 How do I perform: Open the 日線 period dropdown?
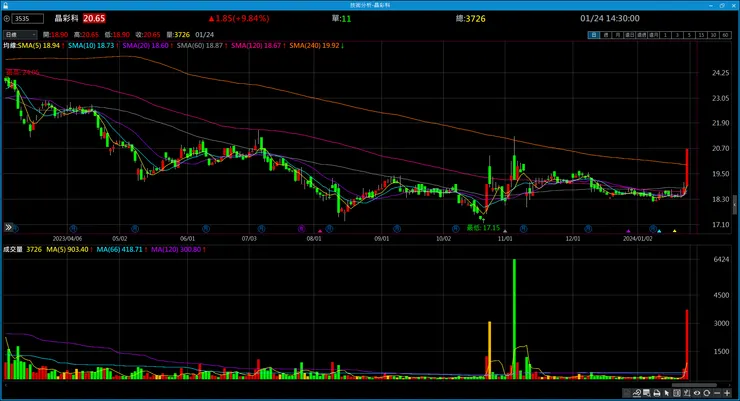(x=20, y=34)
